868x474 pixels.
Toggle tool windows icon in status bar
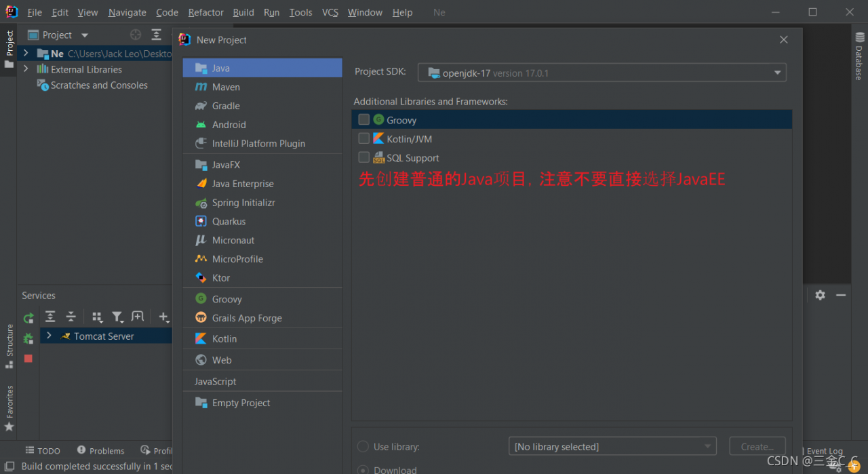point(9,466)
